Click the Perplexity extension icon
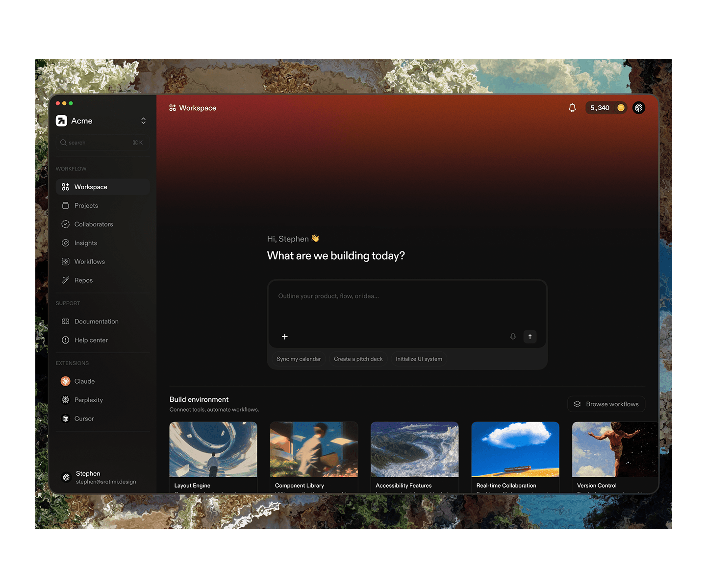This screenshot has width=706, height=588. pos(65,400)
